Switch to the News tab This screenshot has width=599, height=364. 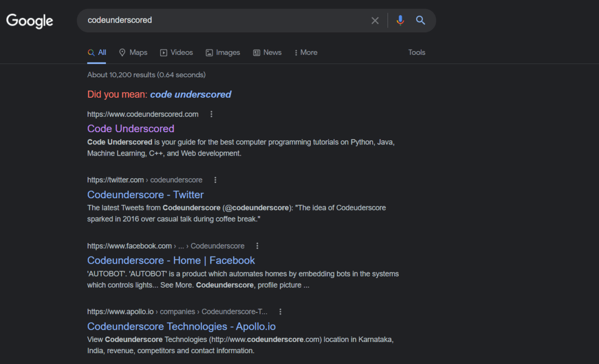click(267, 53)
